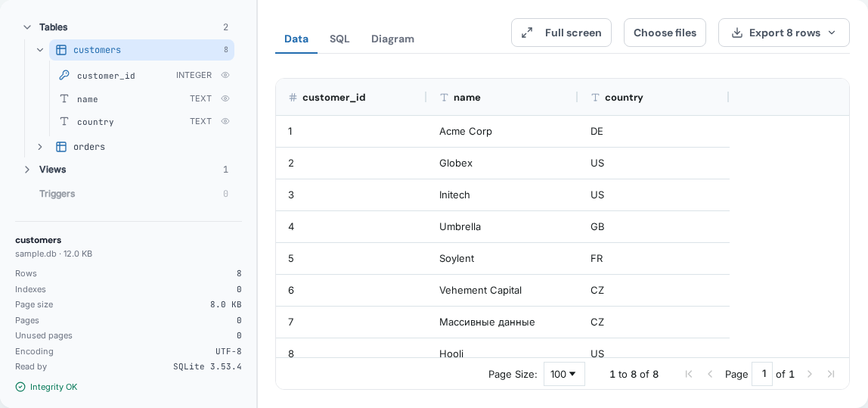The image size is (868, 408).
Task: Click the Acme Corp cell
Action: click(x=502, y=132)
